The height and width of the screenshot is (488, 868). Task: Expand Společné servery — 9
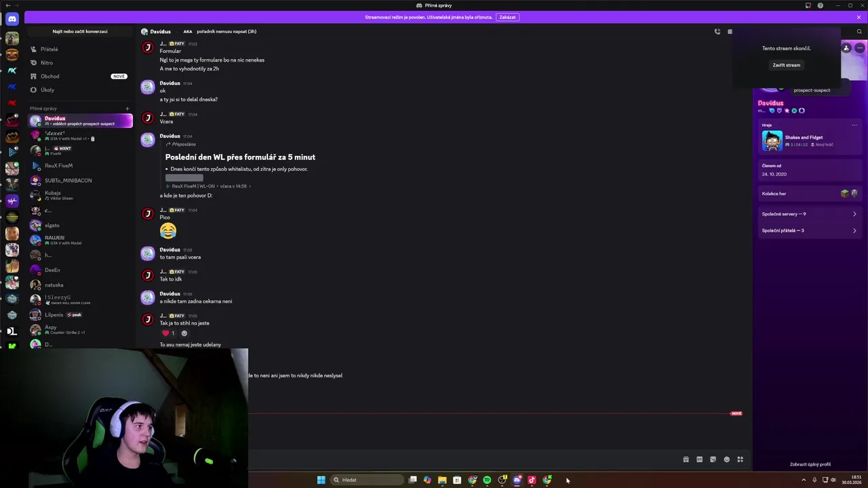click(809, 214)
